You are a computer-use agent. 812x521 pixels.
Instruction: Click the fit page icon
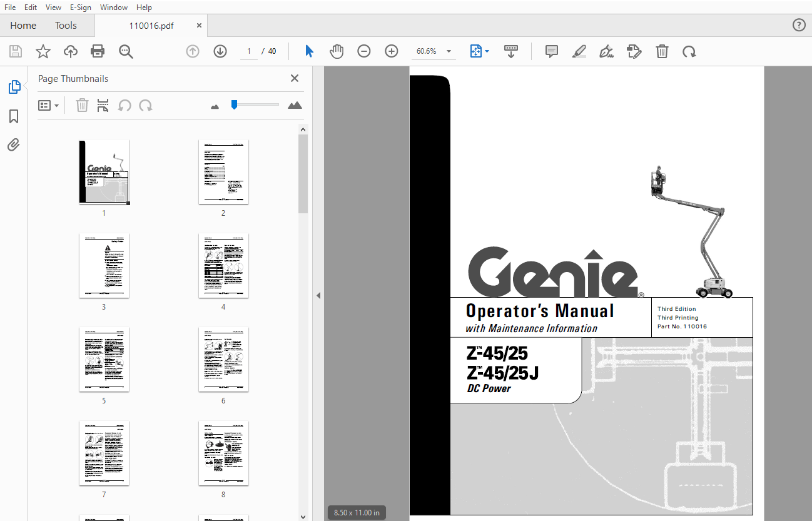click(476, 51)
